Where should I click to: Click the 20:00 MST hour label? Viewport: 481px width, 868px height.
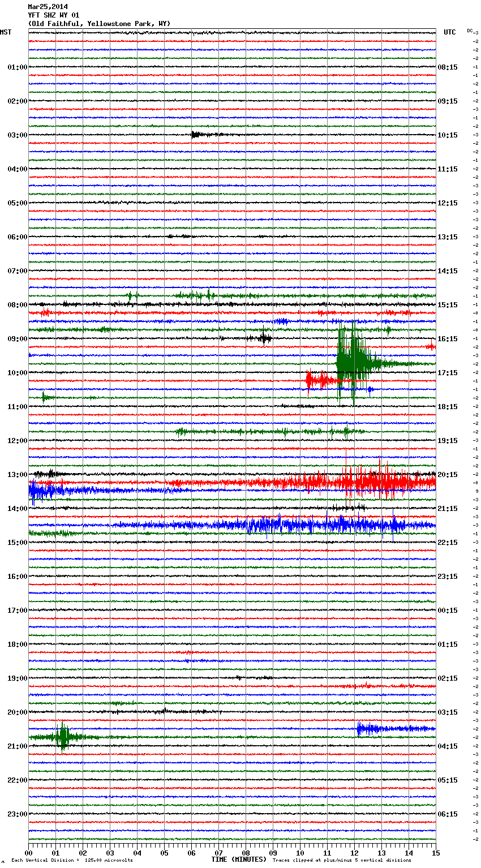(x=18, y=712)
